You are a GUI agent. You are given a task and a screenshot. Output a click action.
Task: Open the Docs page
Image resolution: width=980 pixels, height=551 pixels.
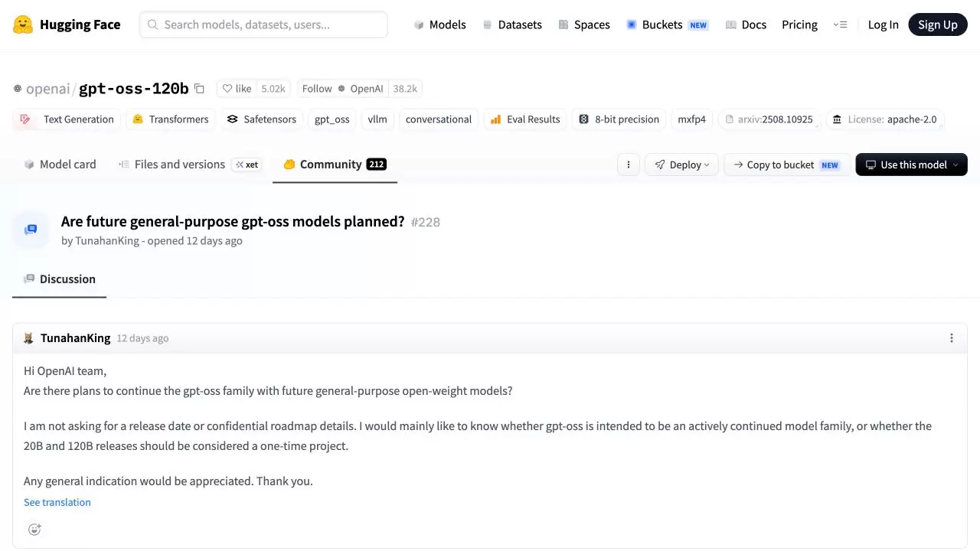click(x=746, y=24)
